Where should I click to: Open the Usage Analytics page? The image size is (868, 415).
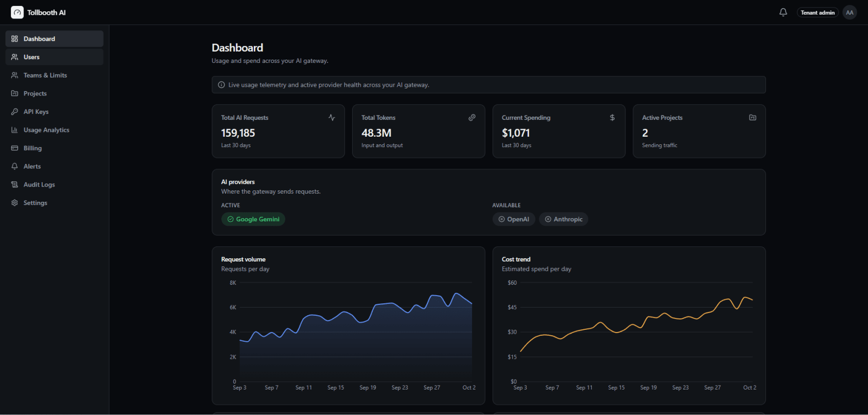pyautogui.click(x=54, y=130)
